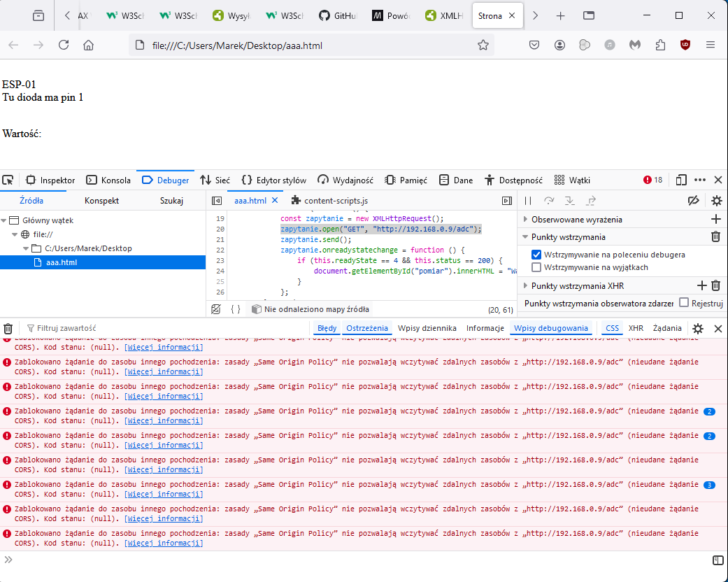Collapse file:// tree node
Screen dimensions: 728x582
pos(15,234)
